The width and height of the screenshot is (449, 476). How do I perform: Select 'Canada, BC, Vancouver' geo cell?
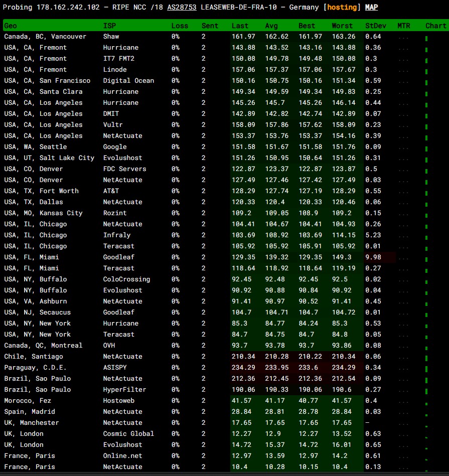[x=45, y=37]
